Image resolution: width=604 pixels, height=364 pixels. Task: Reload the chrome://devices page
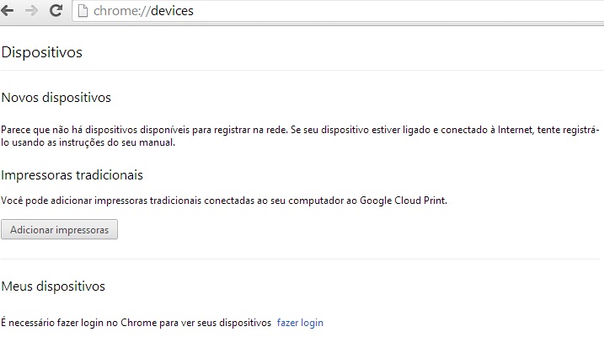pos(56,12)
